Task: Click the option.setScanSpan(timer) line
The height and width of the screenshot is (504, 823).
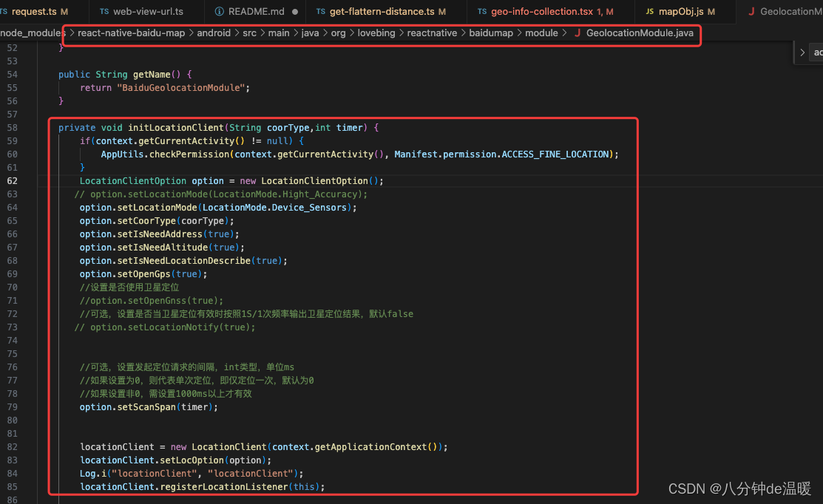Action: coord(149,407)
